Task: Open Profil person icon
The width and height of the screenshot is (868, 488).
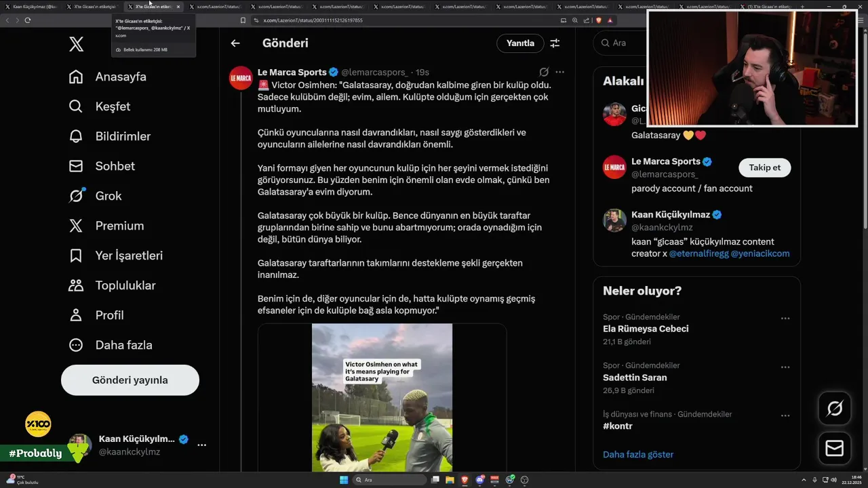Action: coord(76,315)
